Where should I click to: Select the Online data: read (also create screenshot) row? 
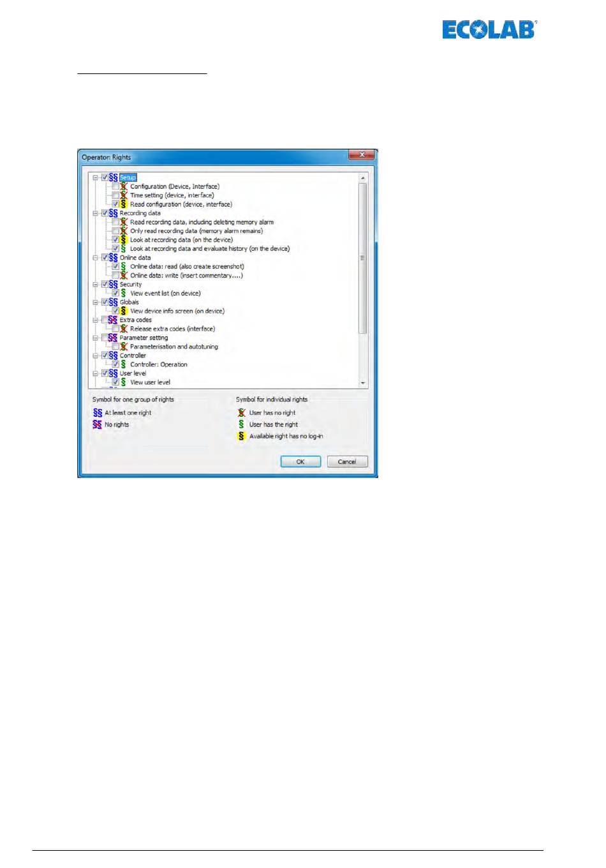tap(187, 267)
